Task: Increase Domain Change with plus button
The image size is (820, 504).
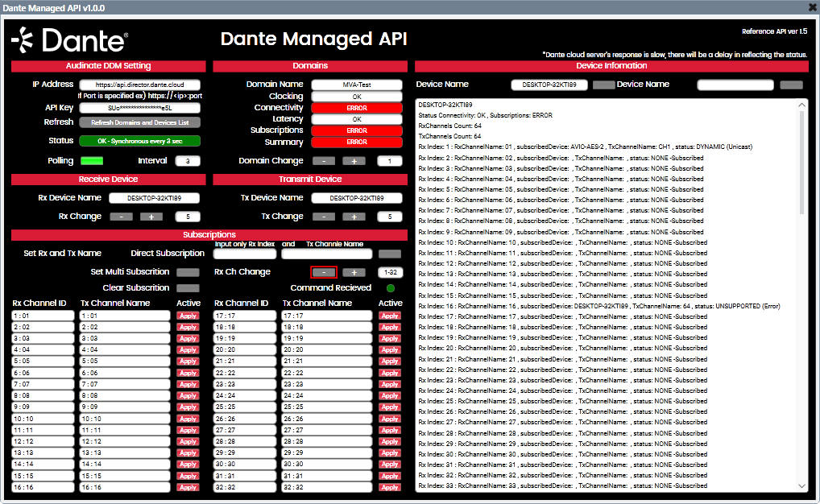Action: click(x=354, y=161)
